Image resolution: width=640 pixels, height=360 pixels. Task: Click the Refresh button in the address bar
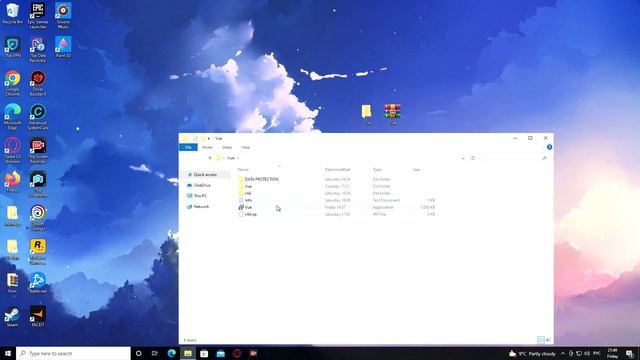coord(473,158)
